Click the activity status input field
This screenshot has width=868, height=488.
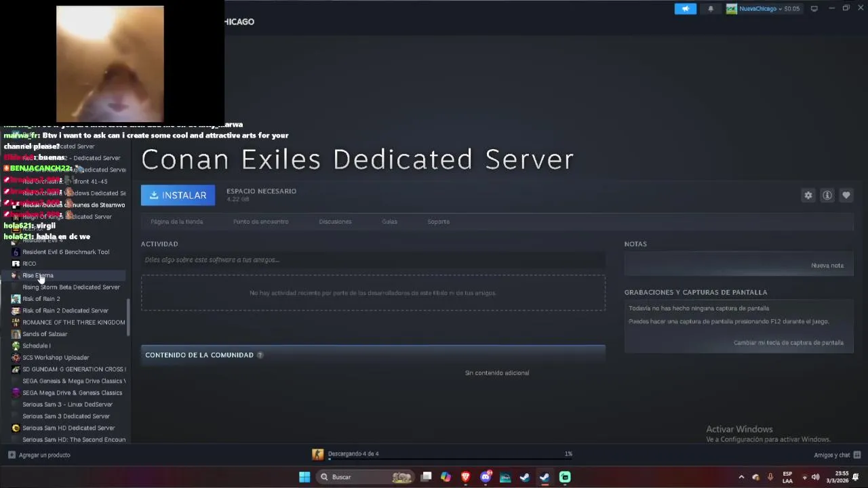pos(373,260)
